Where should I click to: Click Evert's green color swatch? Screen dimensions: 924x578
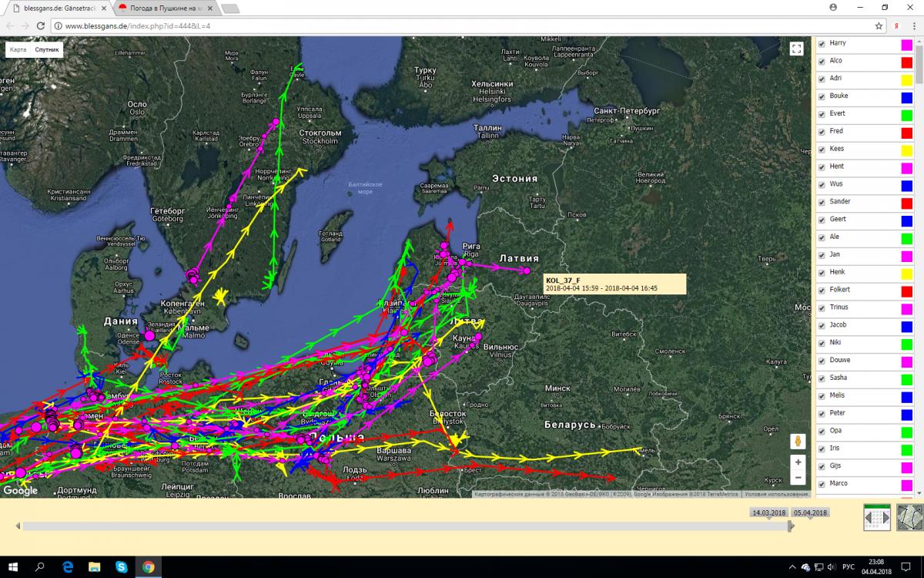tap(907, 116)
